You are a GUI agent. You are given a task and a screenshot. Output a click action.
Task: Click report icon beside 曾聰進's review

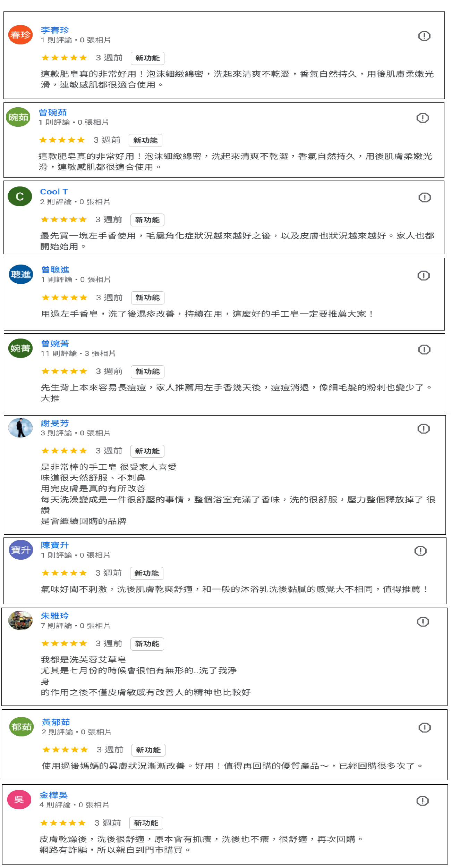(423, 276)
